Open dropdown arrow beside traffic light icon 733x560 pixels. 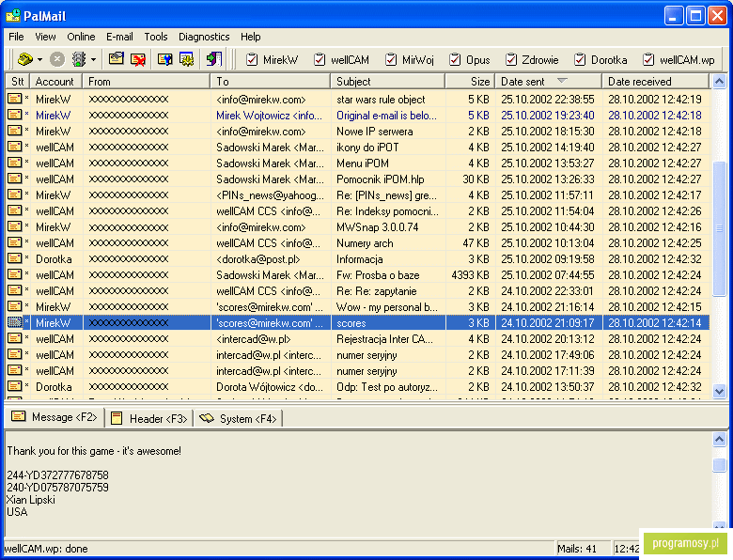click(x=93, y=60)
